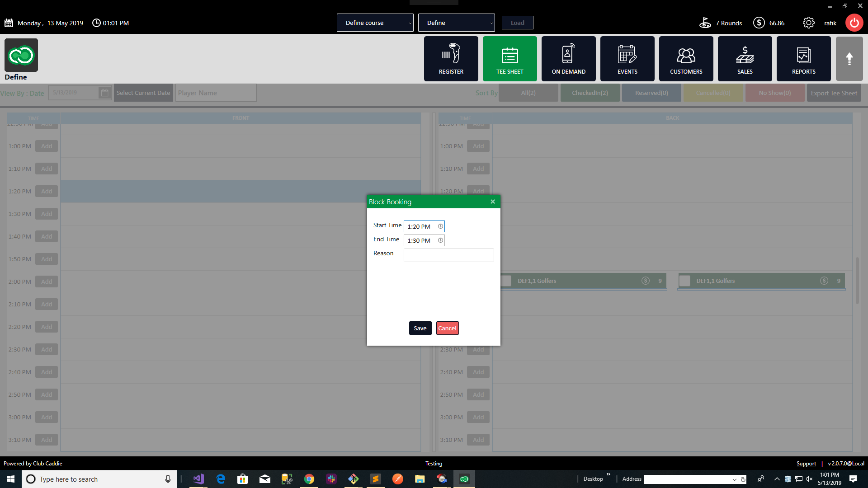Collapse menu with the up arrow button

coord(849,59)
